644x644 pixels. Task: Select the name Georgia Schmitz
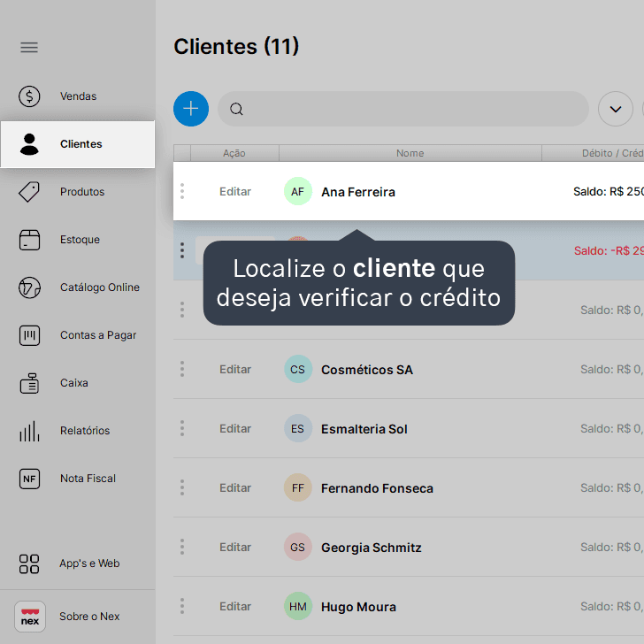[372, 548]
